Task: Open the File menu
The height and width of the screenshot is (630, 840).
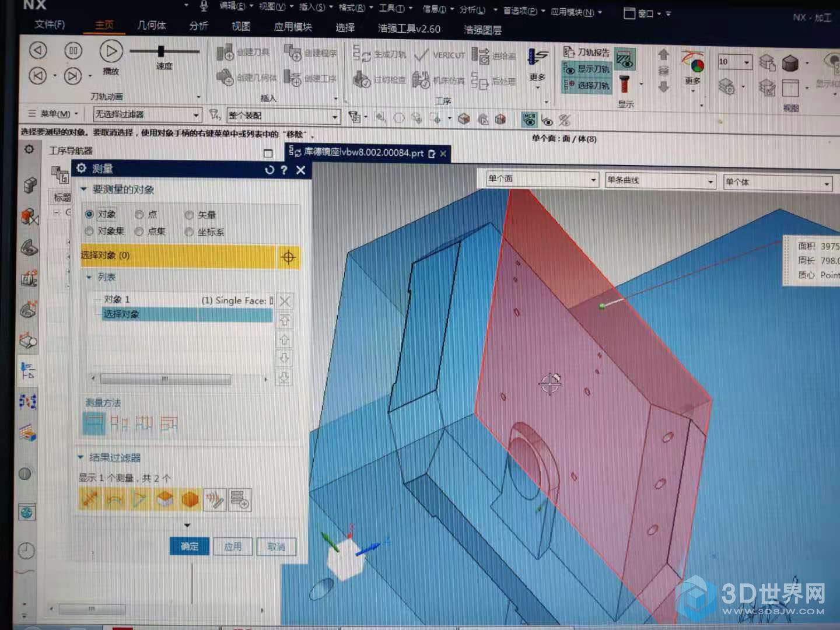Action: [50, 24]
